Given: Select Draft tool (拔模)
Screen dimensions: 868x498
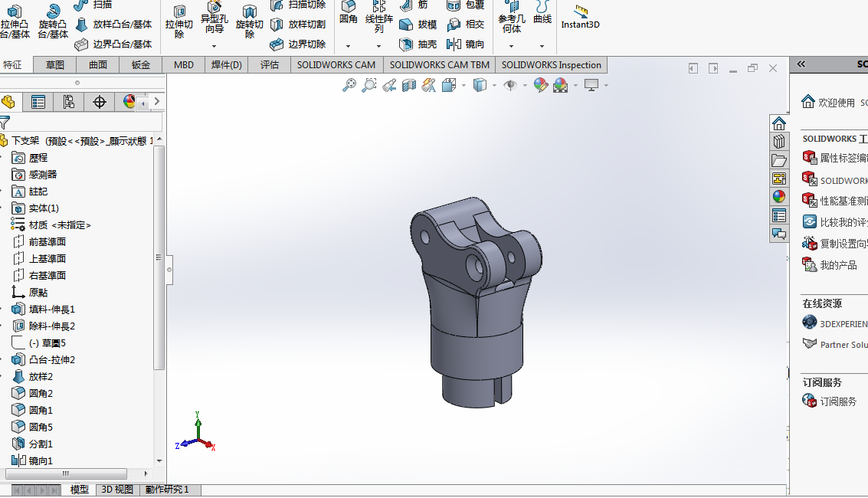Looking at the screenshot, I should (x=418, y=25).
